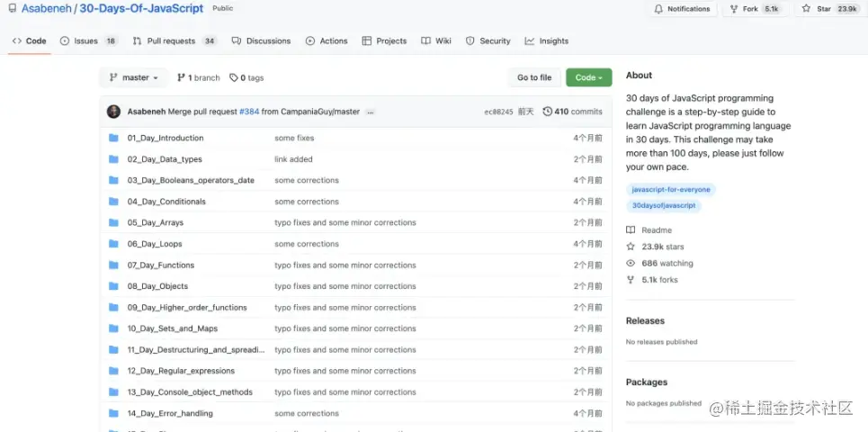Open 'some fixes' commit message for 01_Day_Introduction
This screenshot has width=868, height=432.
pyautogui.click(x=294, y=138)
